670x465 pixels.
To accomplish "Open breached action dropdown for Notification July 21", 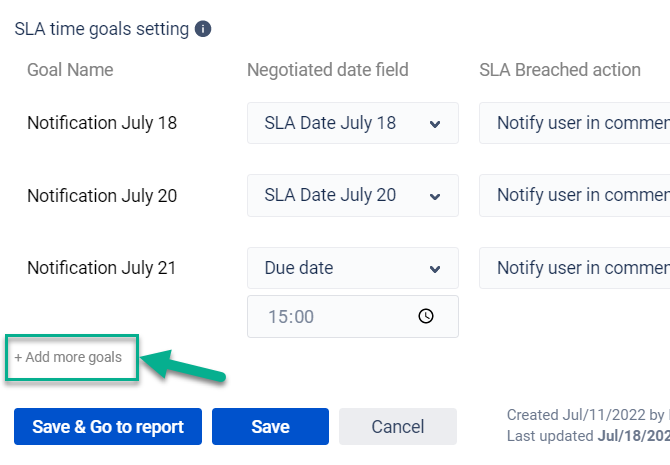I will point(575,268).
